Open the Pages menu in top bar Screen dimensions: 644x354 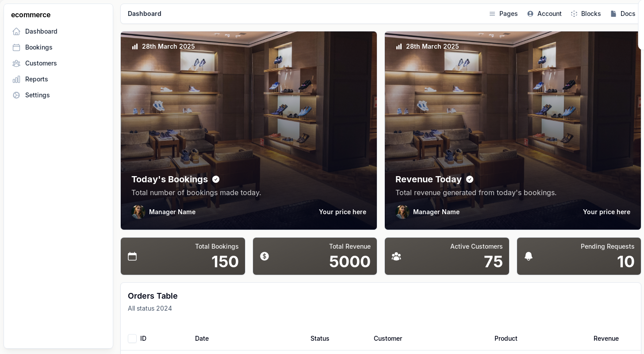click(503, 14)
